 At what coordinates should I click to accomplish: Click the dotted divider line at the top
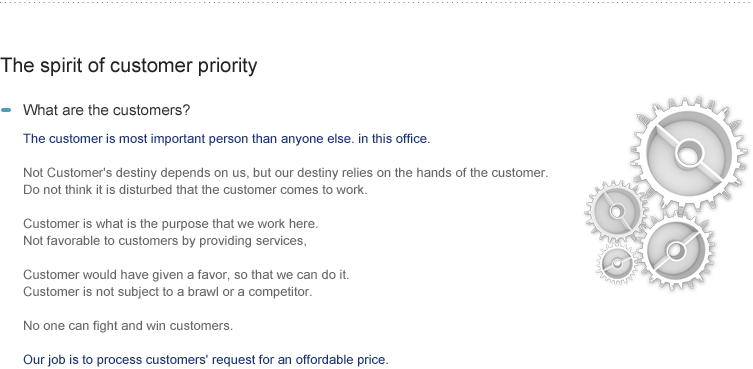[376, 2]
